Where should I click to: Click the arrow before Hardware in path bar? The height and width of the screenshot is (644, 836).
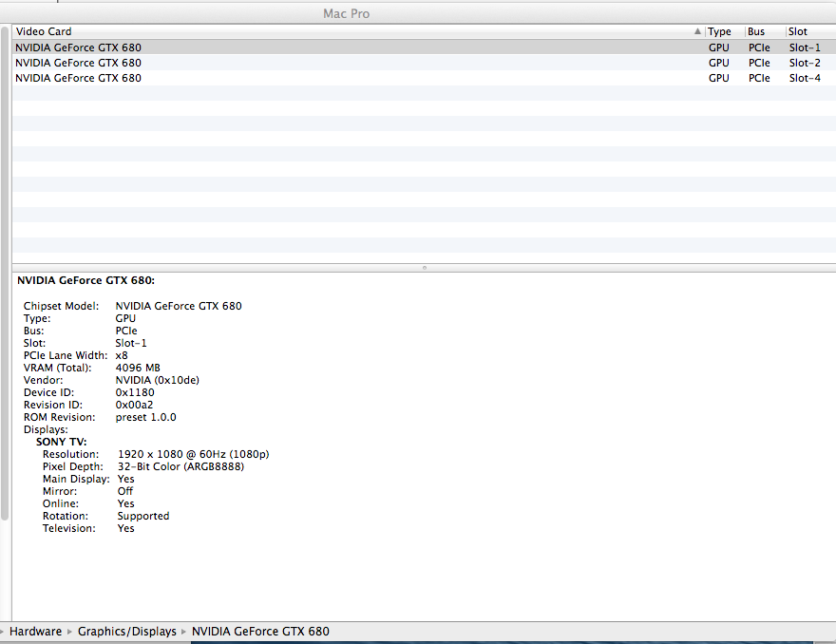pos(2,632)
